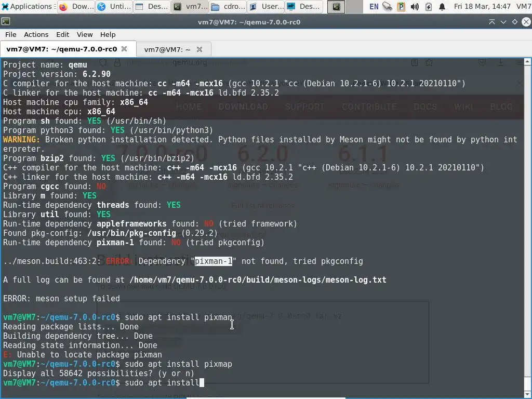Switch to the 'cdro...' file manager taskbar window
This screenshot has width=532, height=399.
(x=229, y=6)
